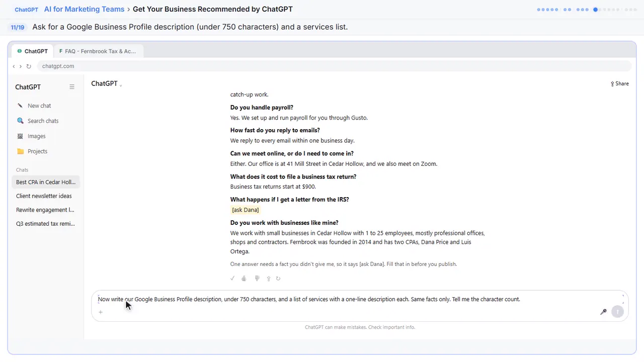The height and width of the screenshot is (362, 644).
Task: Click the 11/19 step counter badge
Action: pos(18,27)
